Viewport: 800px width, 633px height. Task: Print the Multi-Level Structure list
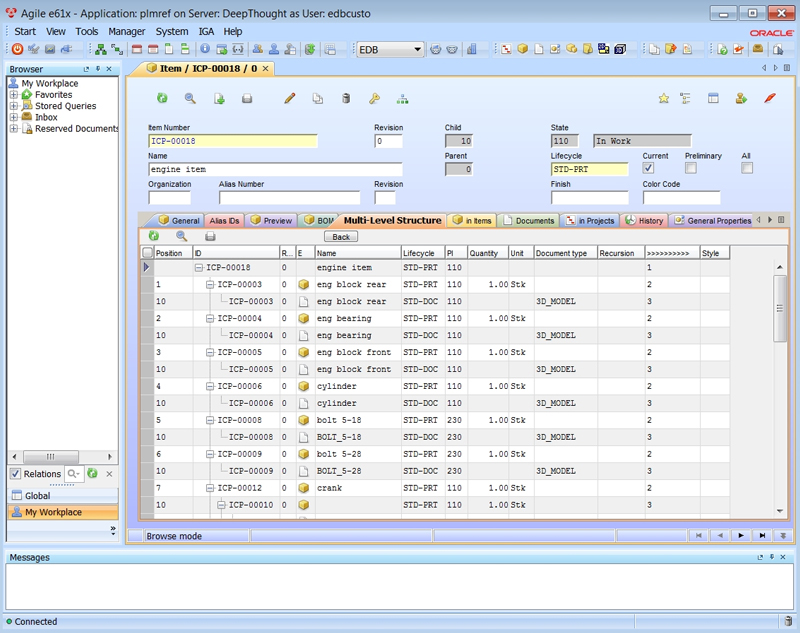(210, 236)
